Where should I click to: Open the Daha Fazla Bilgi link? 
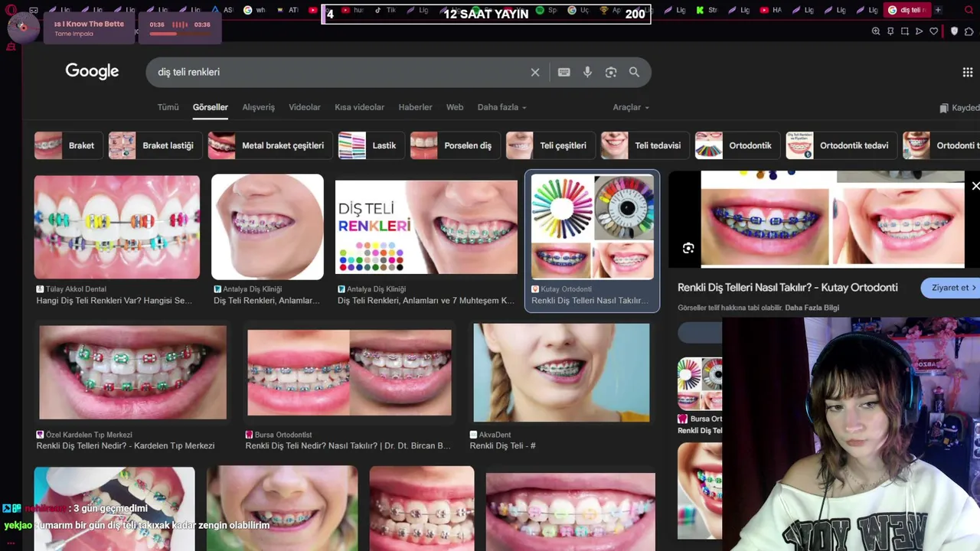click(x=812, y=308)
